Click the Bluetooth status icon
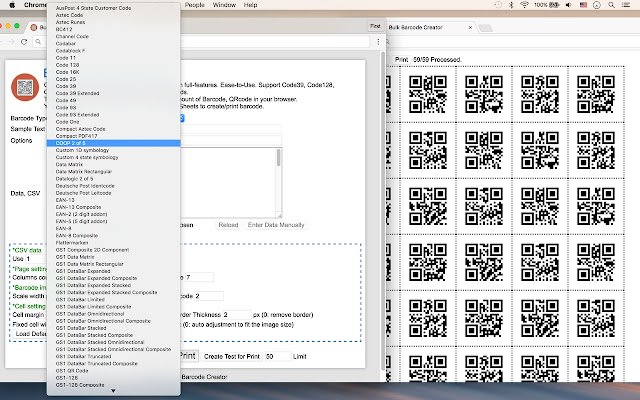 pyautogui.click(x=511, y=5)
